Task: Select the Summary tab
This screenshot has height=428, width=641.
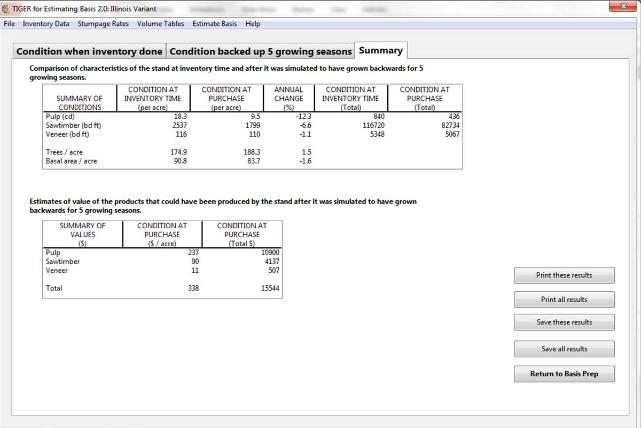Action: [380, 50]
